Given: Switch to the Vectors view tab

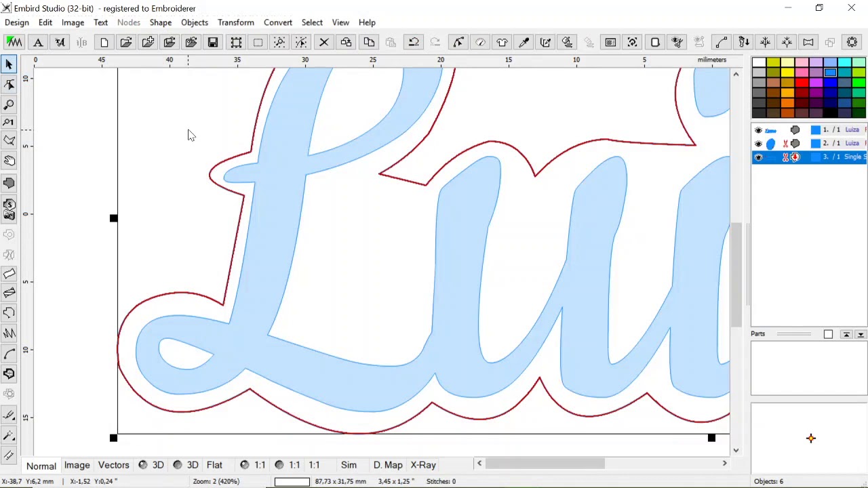Looking at the screenshot, I should [x=113, y=465].
